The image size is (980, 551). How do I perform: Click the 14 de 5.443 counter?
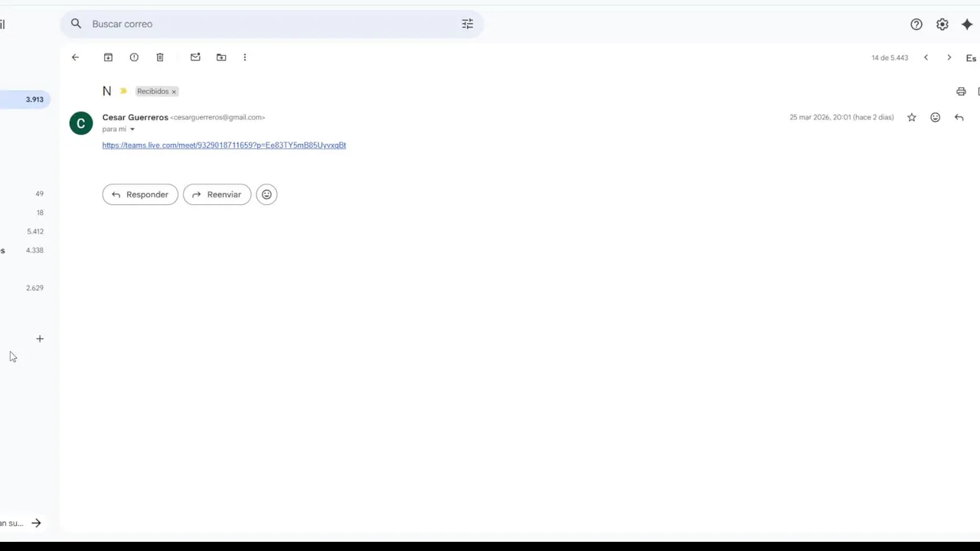point(890,58)
